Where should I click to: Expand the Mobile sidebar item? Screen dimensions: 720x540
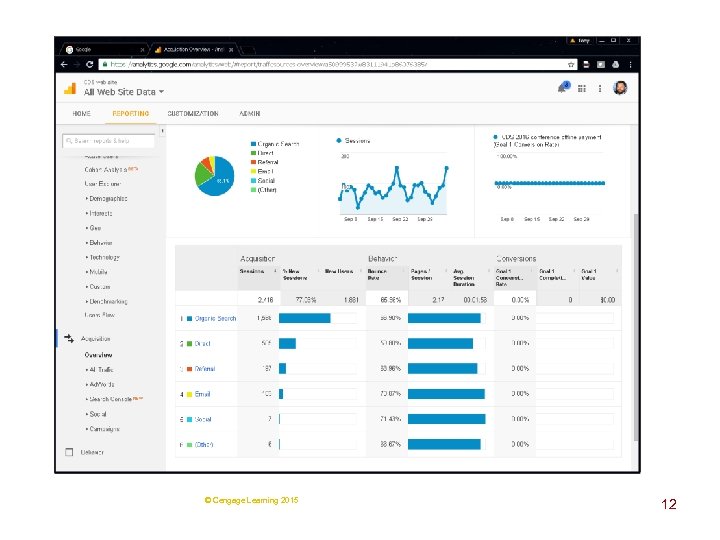pos(96,272)
